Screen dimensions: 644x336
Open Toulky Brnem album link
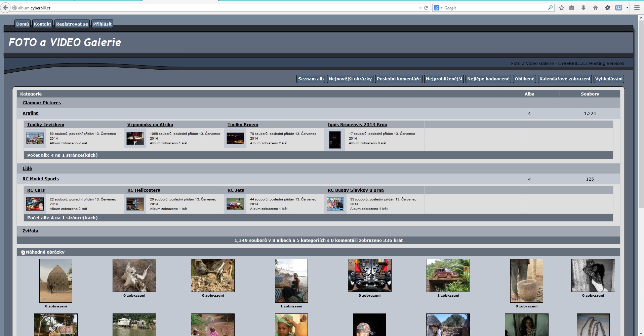[x=243, y=124]
